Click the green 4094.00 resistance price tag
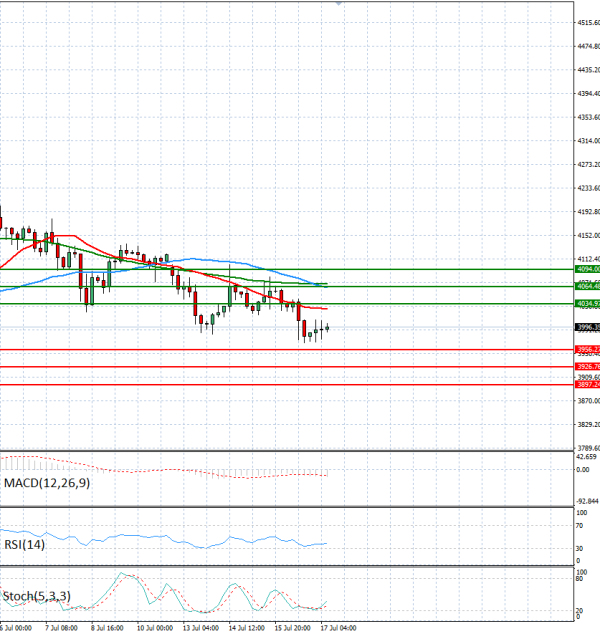The width and height of the screenshot is (600, 634). click(x=588, y=269)
